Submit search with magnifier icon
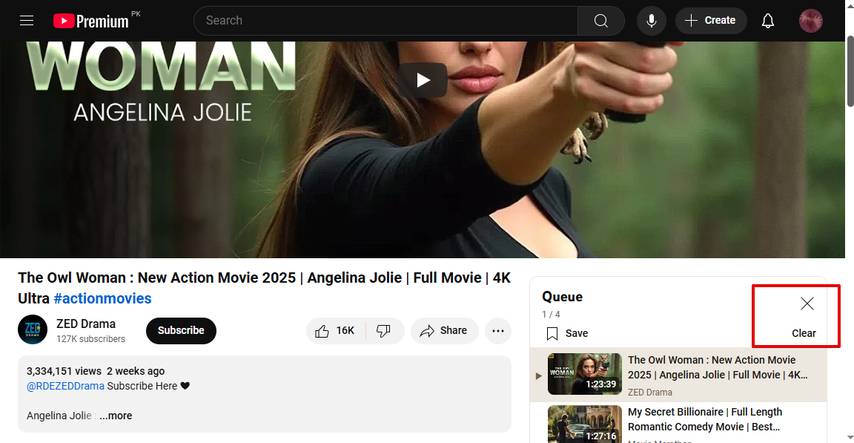This screenshot has width=854, height=443. (x=601, y=21)
